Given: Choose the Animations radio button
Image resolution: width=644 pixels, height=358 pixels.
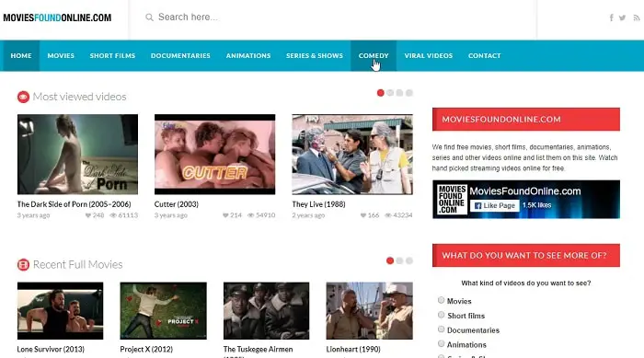Looking at the screenshot, I should click(441, 343).
